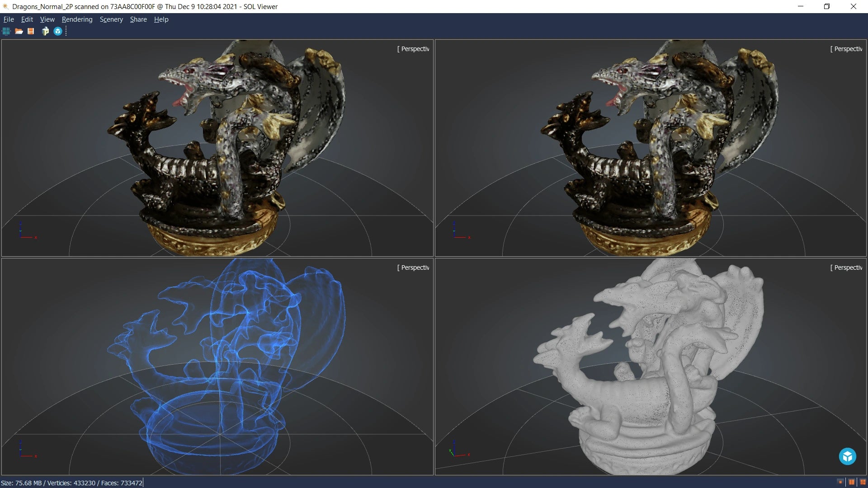This screenshot has height=488, width=868.
Task: Open the Rendering menu
Action: (x=77, y=19)
